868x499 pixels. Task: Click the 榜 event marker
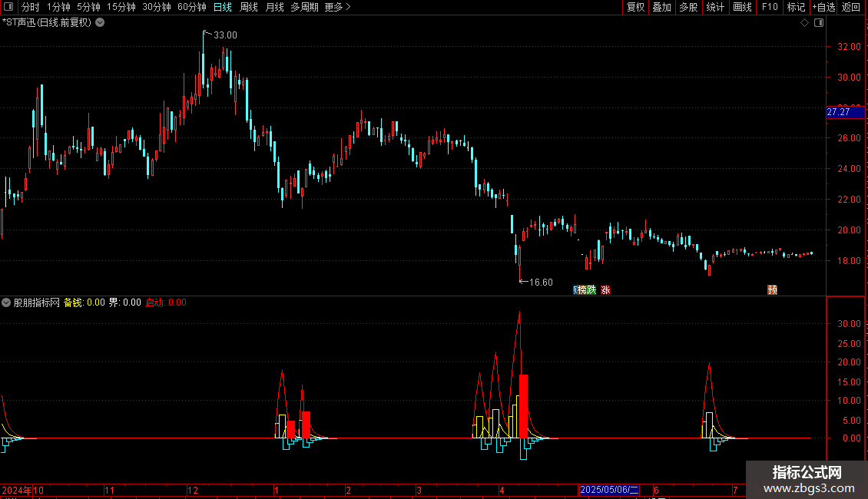click(x=581, y=290)
